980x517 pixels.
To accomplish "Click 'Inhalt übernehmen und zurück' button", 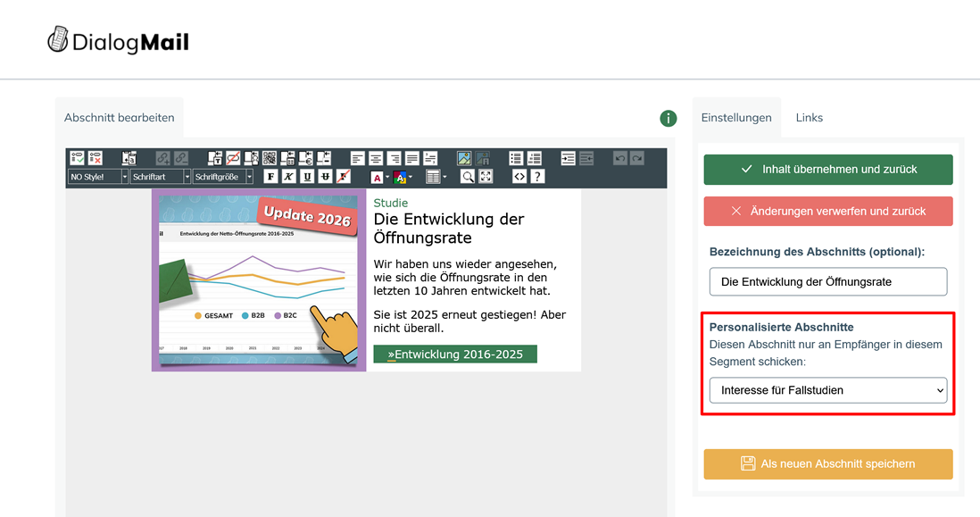I will tap(827, 169).
